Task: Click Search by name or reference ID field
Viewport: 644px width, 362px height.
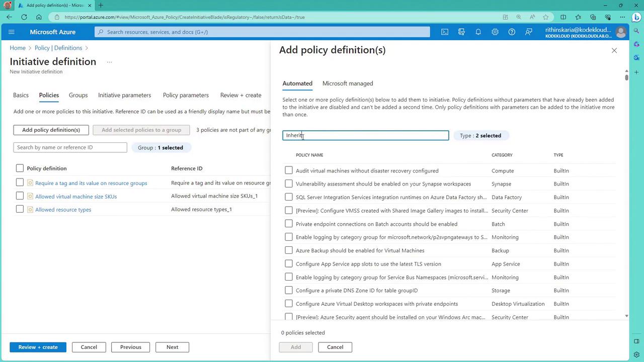Action: pos(70,147)
